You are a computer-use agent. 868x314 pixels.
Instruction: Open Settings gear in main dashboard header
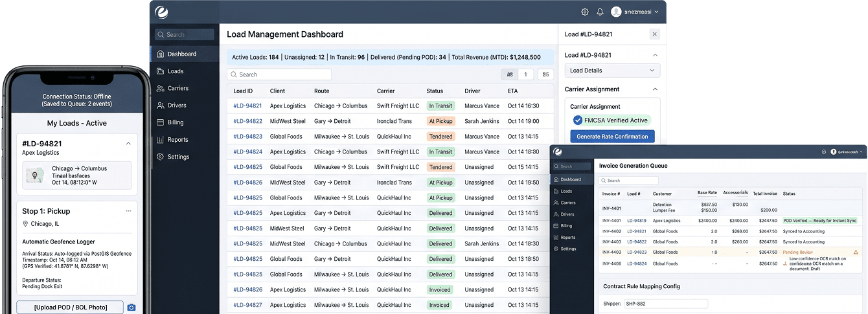click(585, 12)
